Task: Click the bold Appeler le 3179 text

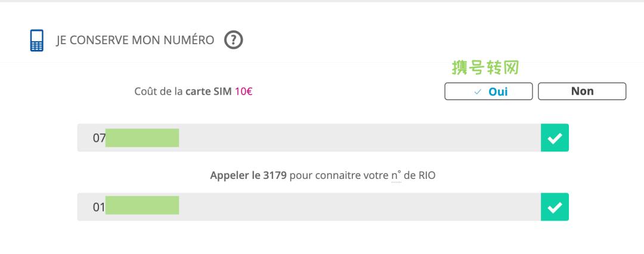Action: pos(248,176)
